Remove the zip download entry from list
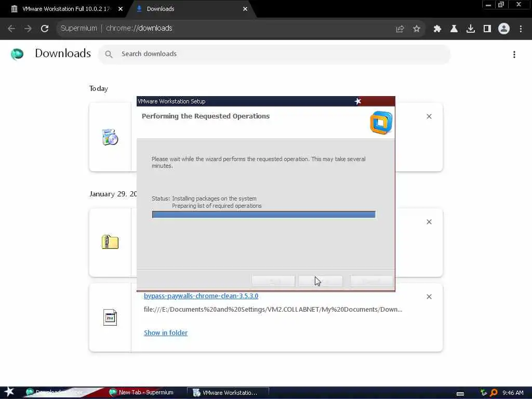 [429, 222]
